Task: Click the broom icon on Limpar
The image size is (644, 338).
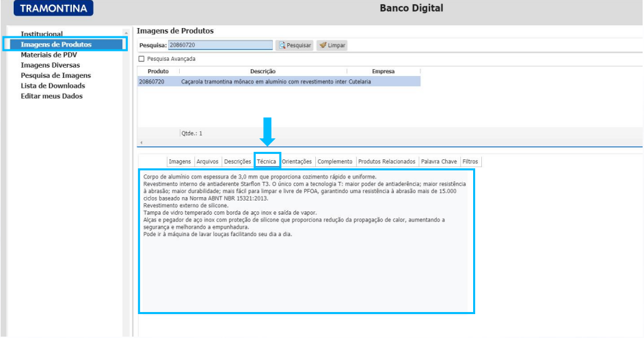Action: coord(323,45)
